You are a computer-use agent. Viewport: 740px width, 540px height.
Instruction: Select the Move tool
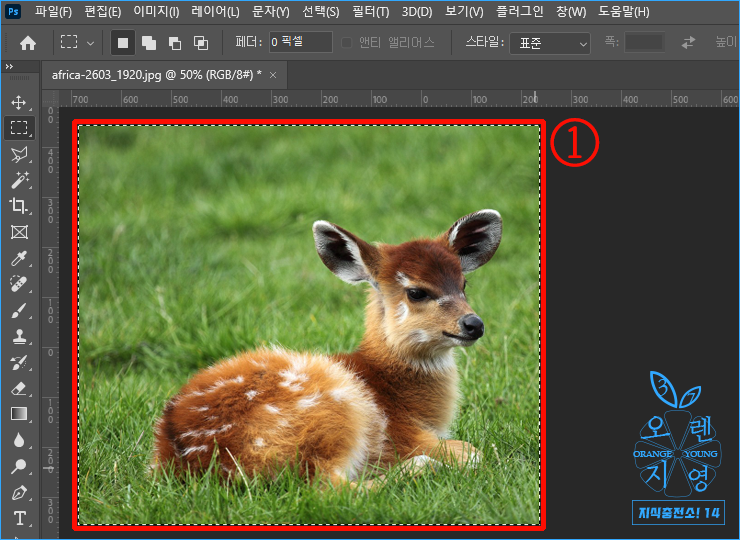(19, 102)
